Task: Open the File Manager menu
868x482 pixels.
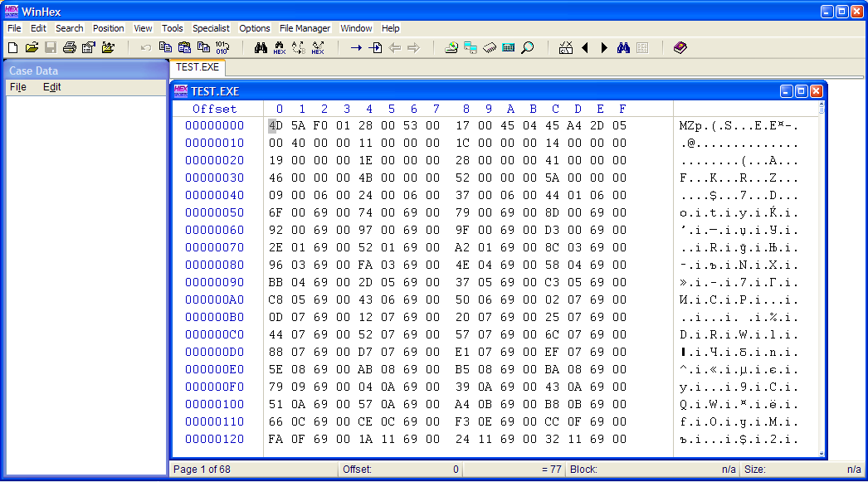Action: 305,28
